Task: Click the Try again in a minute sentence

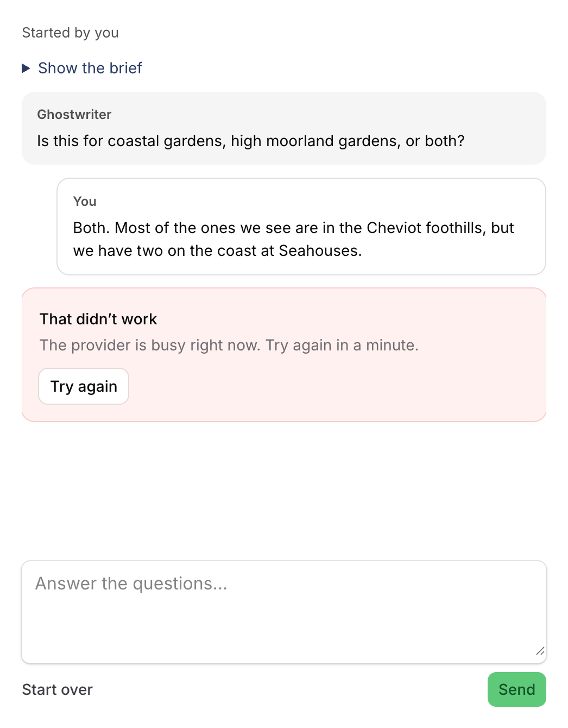Action: tap(342, 346)
